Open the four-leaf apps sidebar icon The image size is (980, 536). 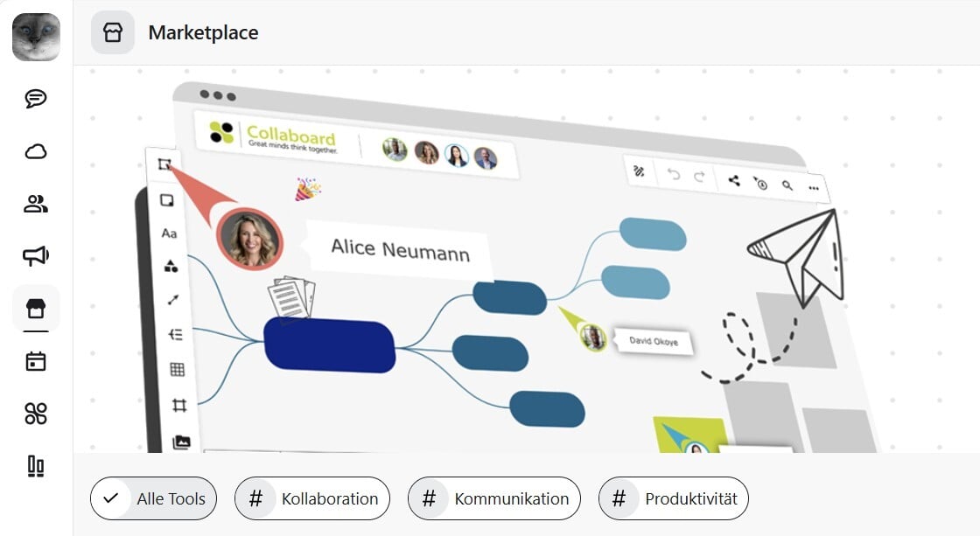point(36,414)
